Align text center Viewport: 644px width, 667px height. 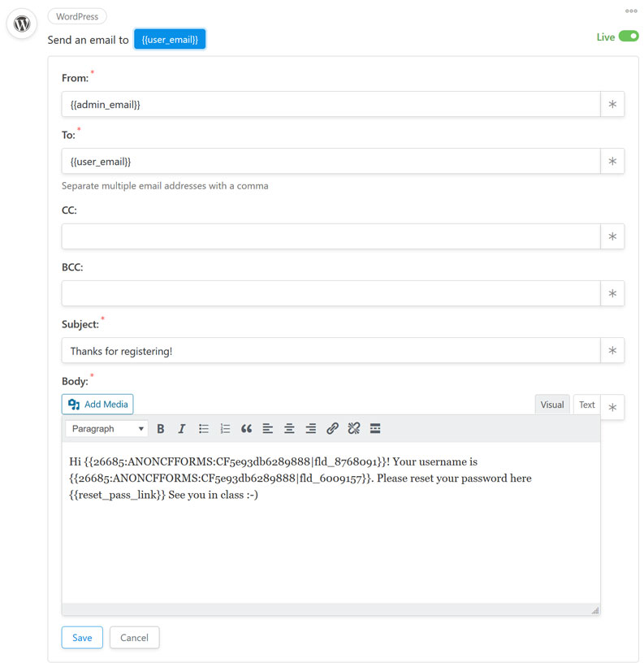coord(289,428)
